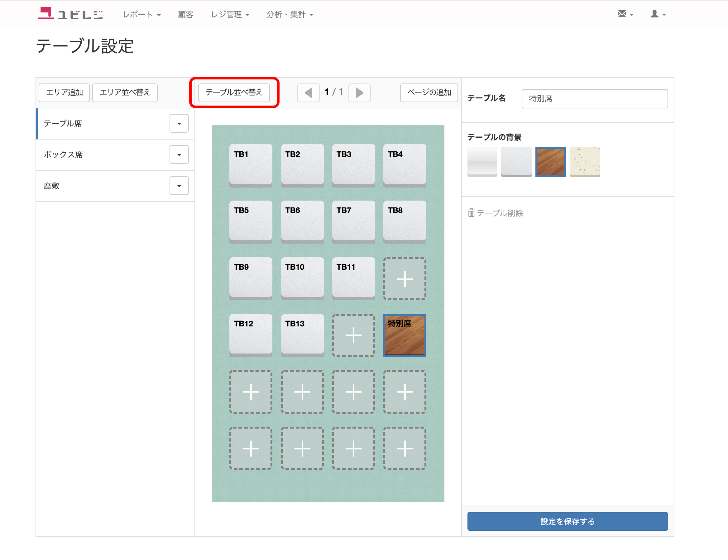728x560 pixels.
Task: Select table TB5
Action: click(x=251, y=221)
